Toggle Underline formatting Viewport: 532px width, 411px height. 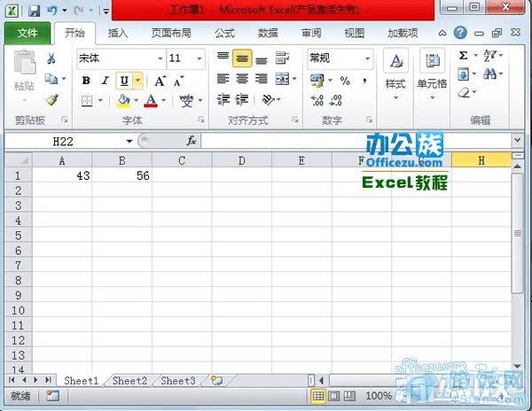(124, 81)
